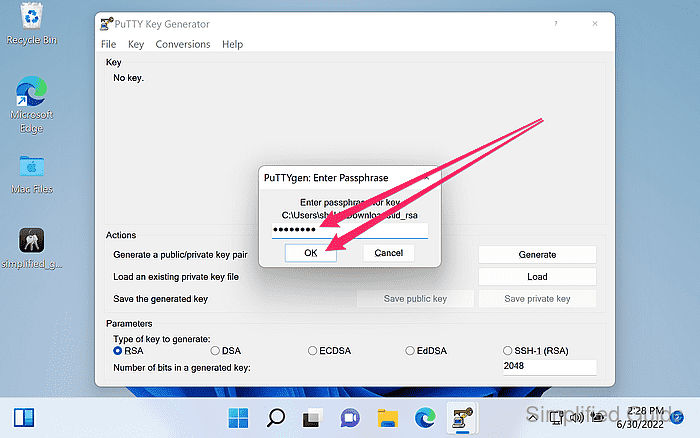The image size is (700, 438).
Task: Click the Load button
Action: (537, 276)
